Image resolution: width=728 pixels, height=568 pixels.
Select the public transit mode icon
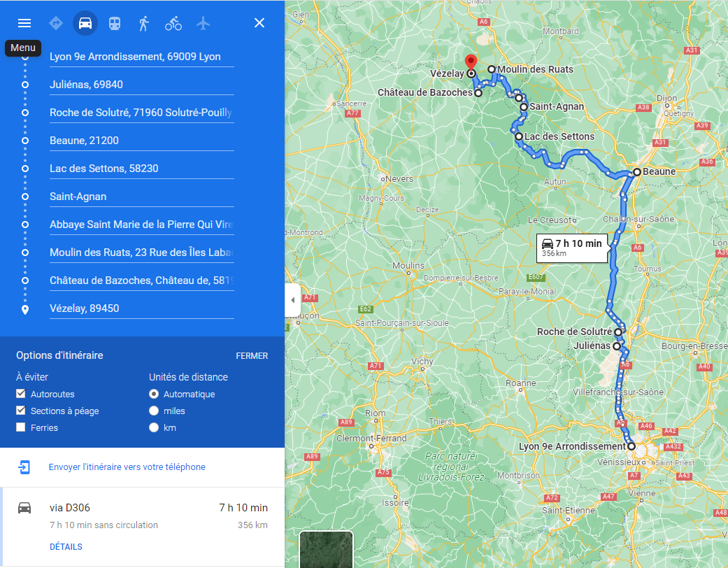(x=115, y=23)
